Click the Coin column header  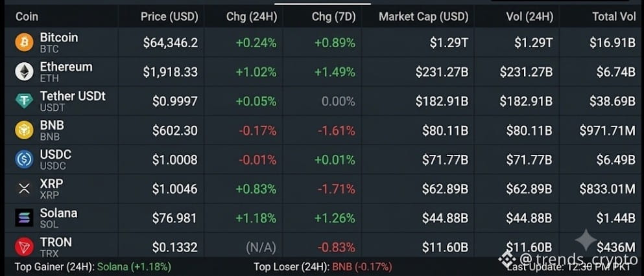point(27,17)
